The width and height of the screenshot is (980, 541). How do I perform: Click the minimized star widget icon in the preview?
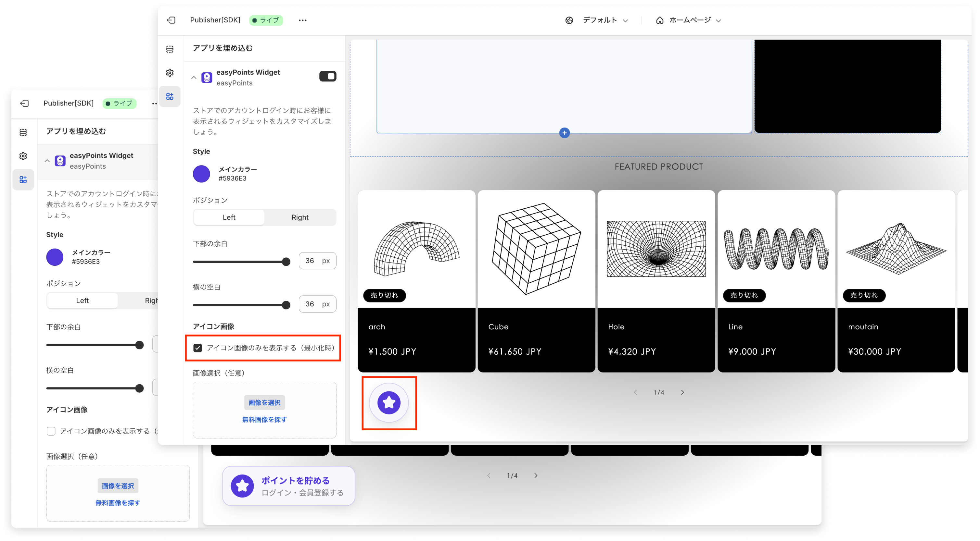389,403
